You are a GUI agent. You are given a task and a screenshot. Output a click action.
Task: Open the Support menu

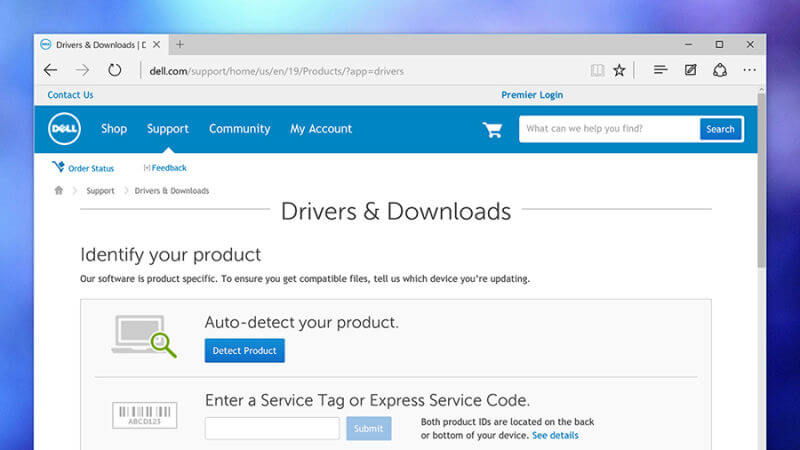click(x=167, y=129)
